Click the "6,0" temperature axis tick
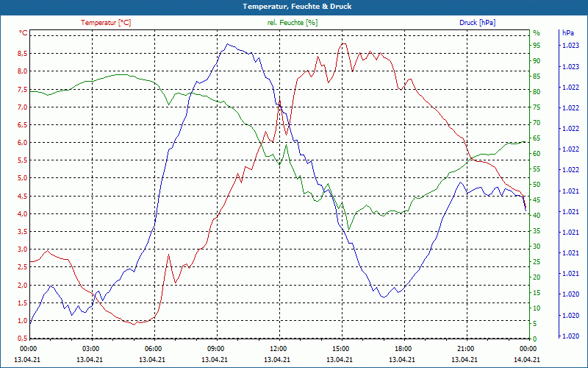This screenshot has width=588, height=368. (x=22, y=143)
